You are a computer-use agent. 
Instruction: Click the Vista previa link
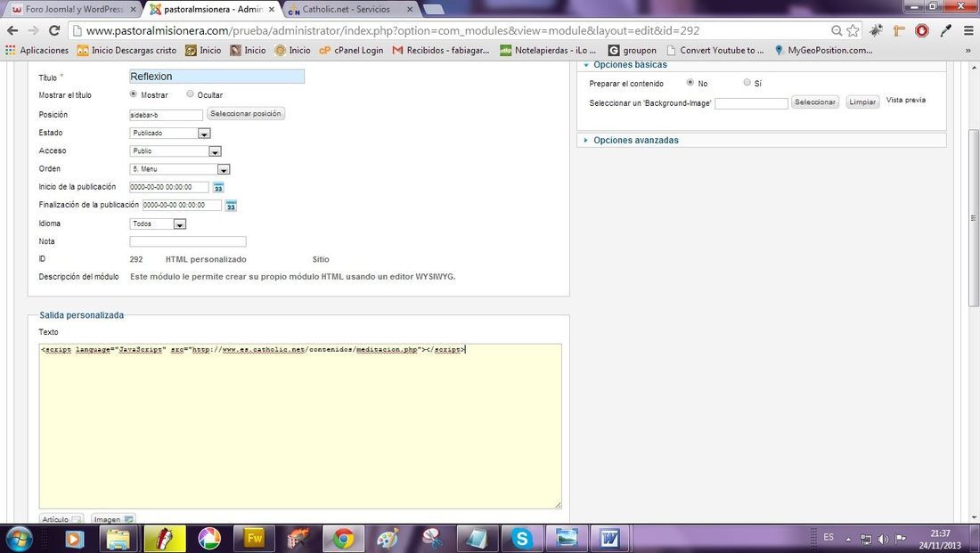[x=906, y=100]
